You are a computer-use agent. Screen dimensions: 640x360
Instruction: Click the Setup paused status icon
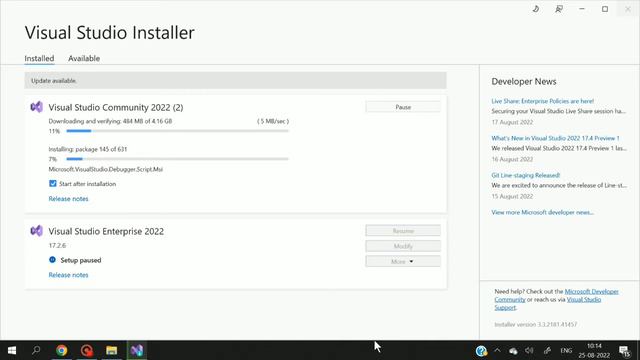point(52,260)
